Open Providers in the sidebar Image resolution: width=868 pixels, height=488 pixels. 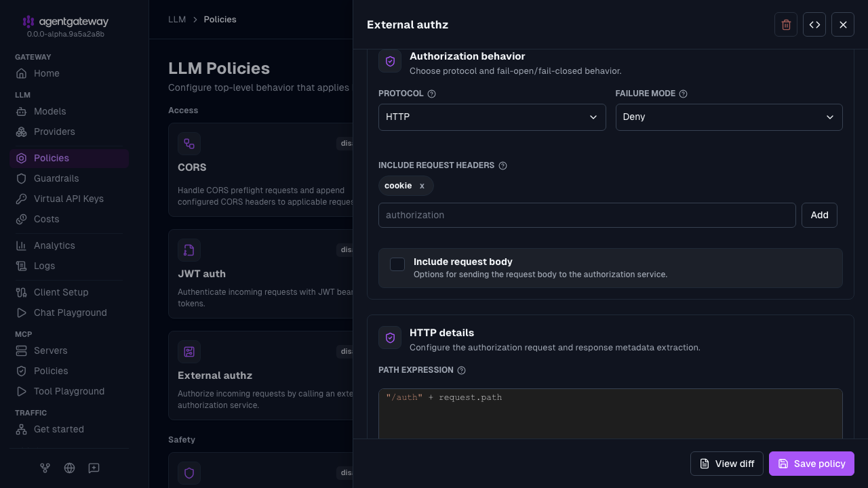[69, 131]
